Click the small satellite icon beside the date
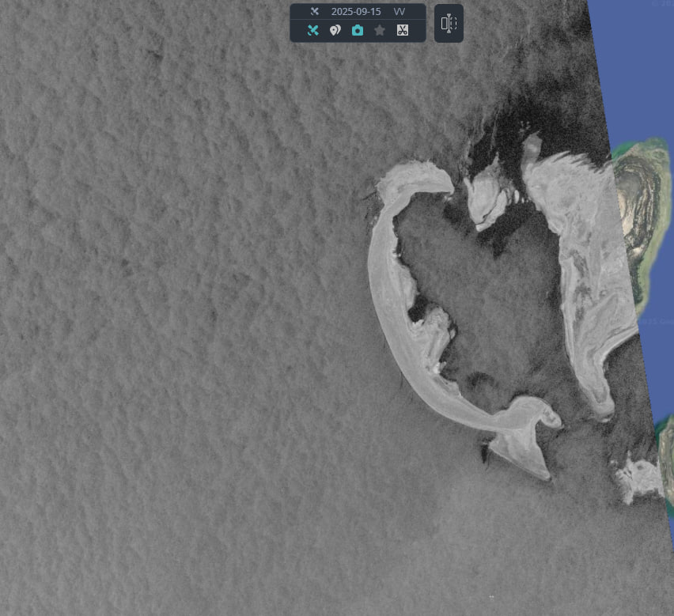This screenshot has width=674, height=616. point(314,12)
